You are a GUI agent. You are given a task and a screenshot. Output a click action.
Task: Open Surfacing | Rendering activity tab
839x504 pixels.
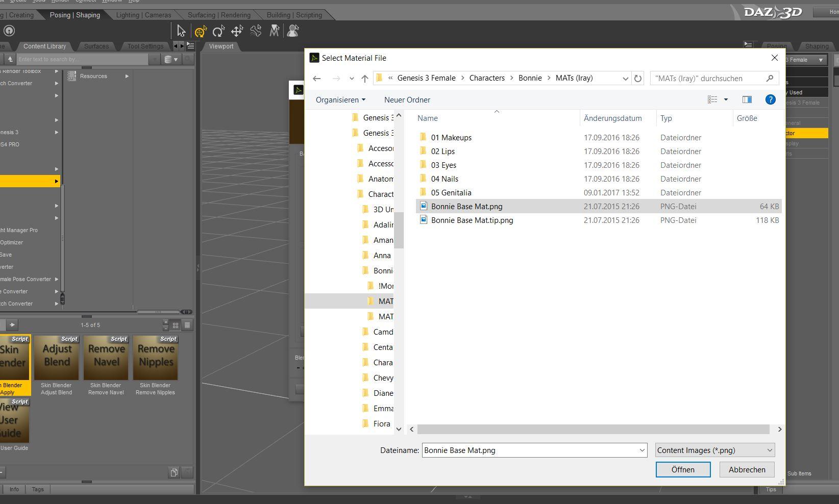(x=219, y=15)
